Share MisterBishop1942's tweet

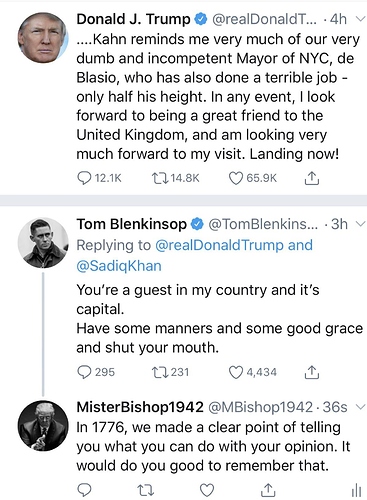pyautogui.click(x=267, y=490)
